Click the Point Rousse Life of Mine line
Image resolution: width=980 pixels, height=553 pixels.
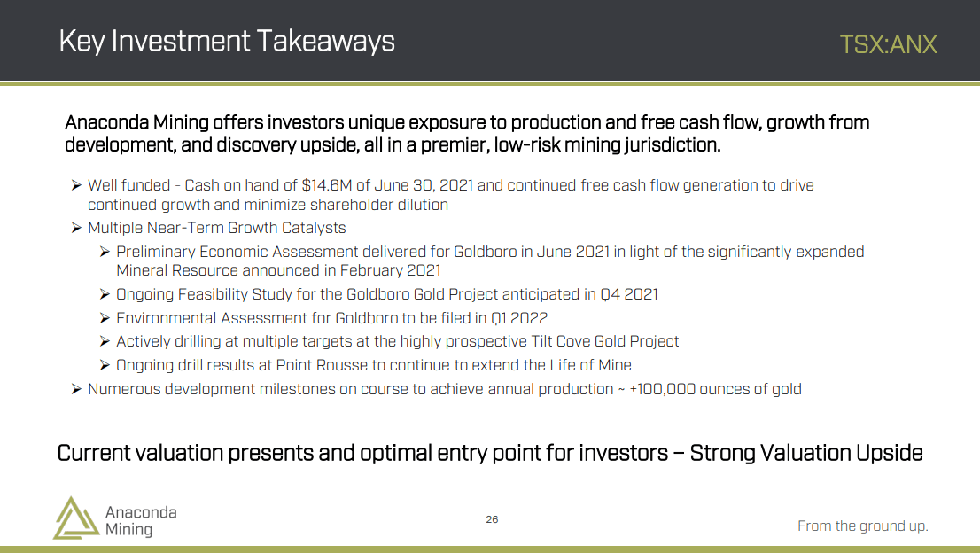[374, 365]
